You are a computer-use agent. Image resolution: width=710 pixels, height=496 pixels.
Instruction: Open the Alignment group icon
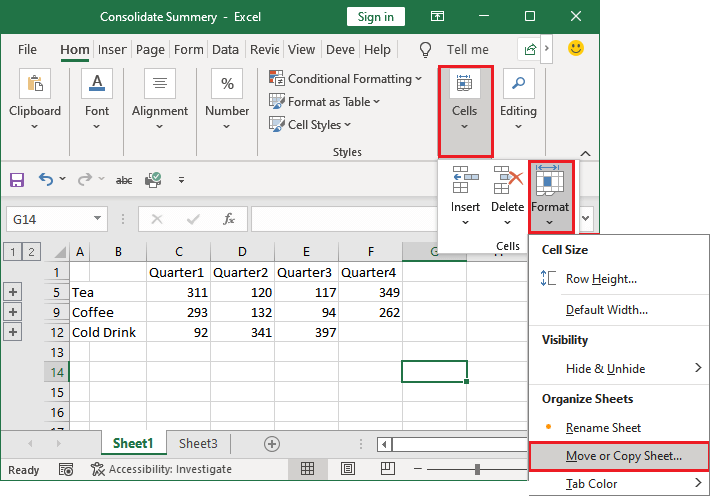tap(160, 83)
